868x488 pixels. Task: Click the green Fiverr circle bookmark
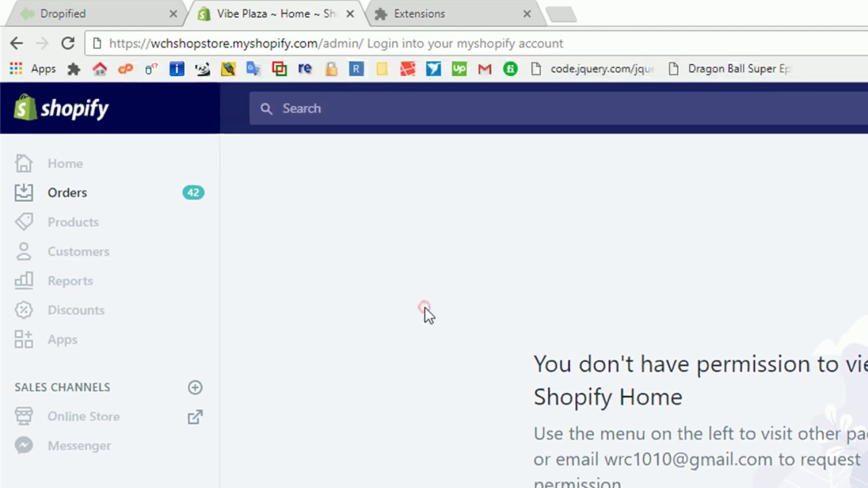511,68
